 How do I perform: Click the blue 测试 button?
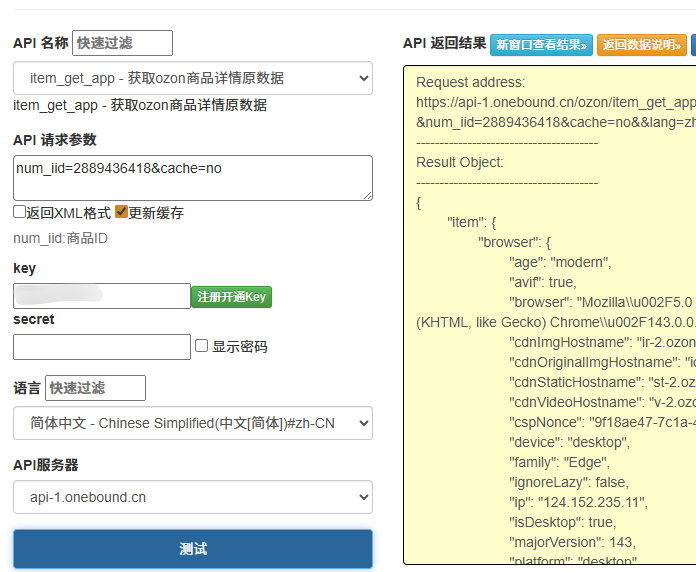[193, 549]
